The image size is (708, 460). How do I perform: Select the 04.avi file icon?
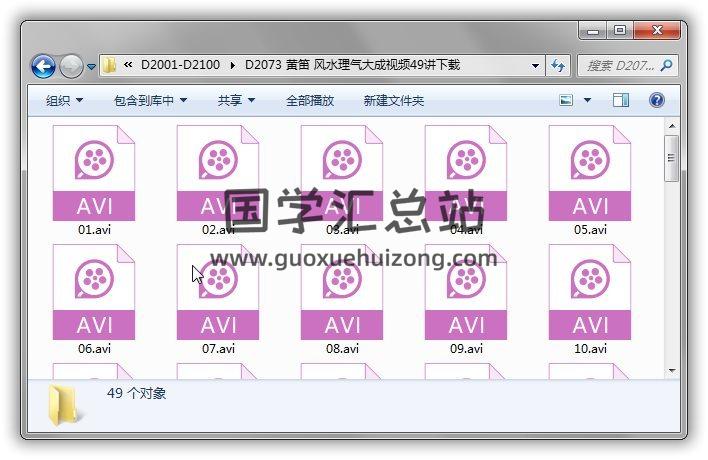[466, 173]
